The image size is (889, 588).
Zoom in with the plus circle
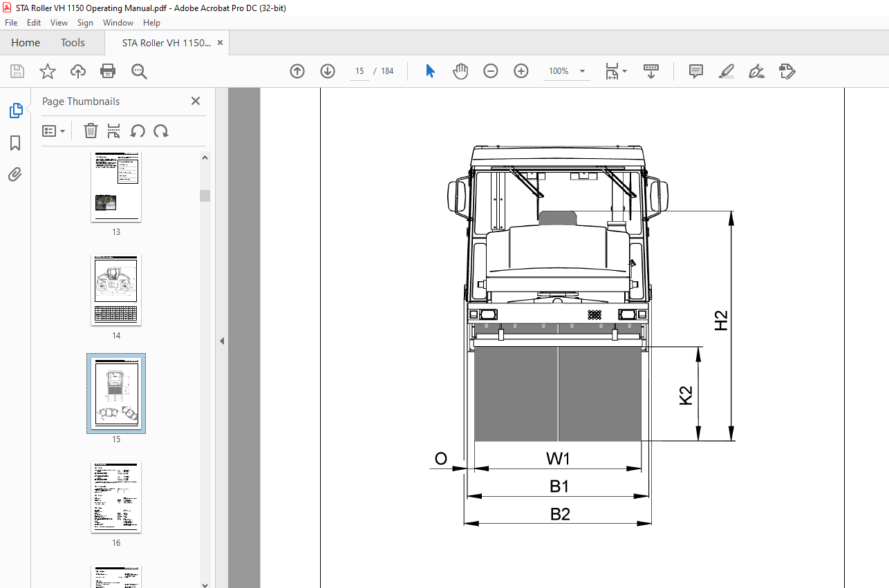click(521, 71)
